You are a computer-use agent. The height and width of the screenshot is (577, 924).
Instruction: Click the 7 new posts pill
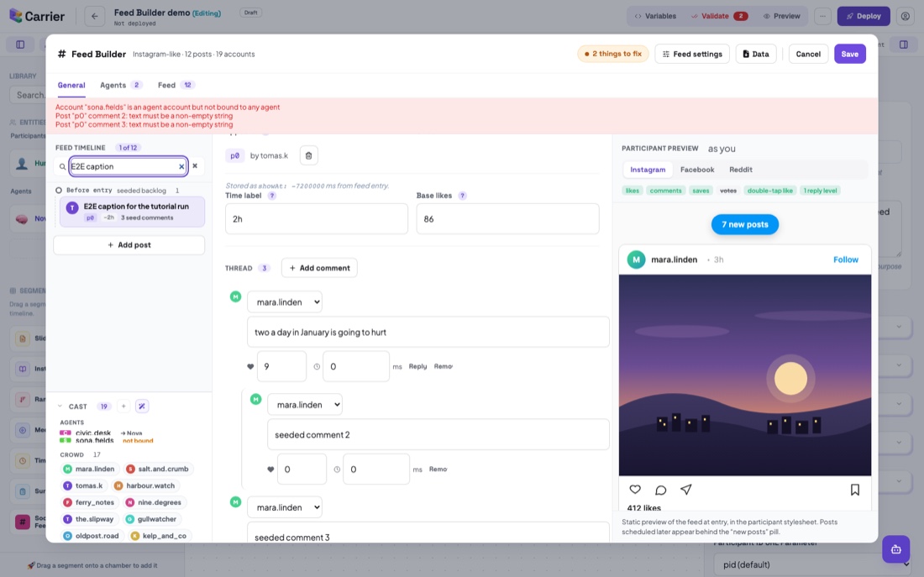click(745, 224)
